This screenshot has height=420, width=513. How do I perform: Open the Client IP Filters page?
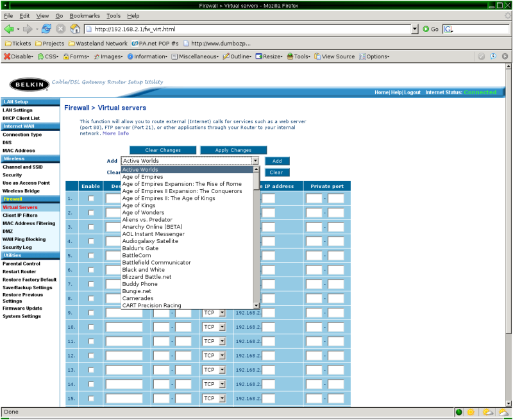(x=20, y=215)
